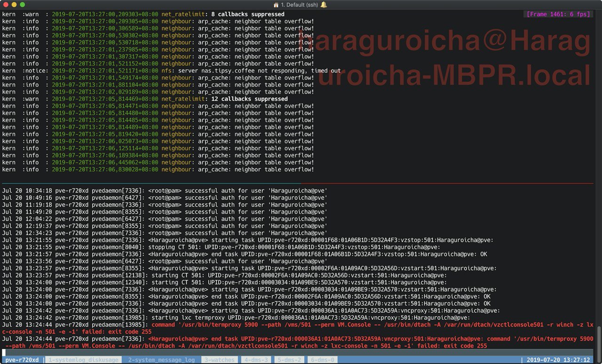Open the 3-watches tmux window
Viewport: 602px width, 364px height.
(220, 360)
